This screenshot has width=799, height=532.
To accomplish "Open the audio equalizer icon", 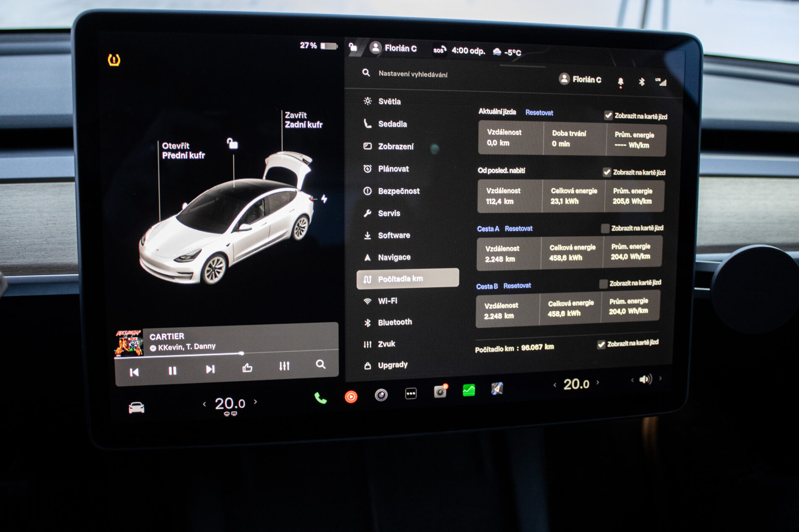I will pos(284,366).
